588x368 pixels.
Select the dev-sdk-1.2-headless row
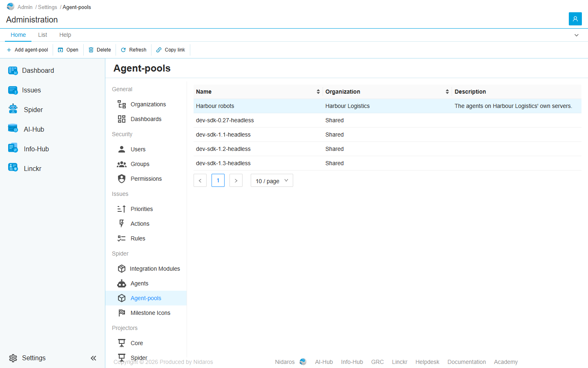pyautogui.click(x=388, y=149)
